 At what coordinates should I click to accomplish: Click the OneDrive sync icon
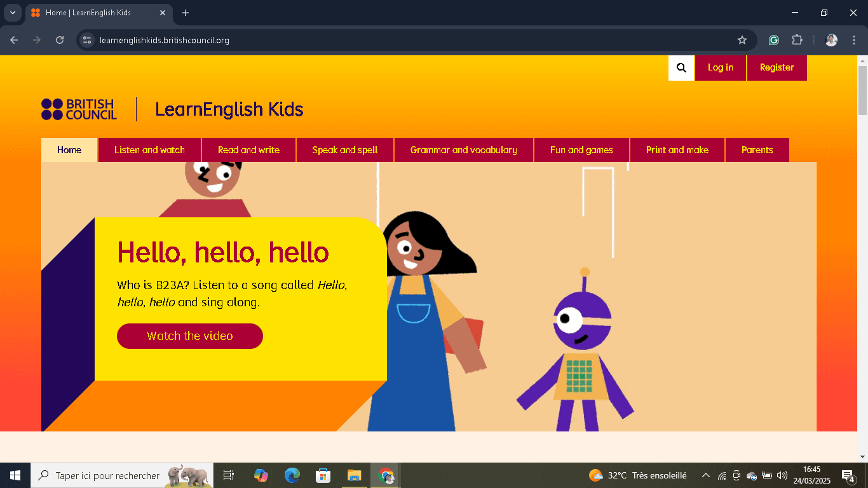click(751, 475)
